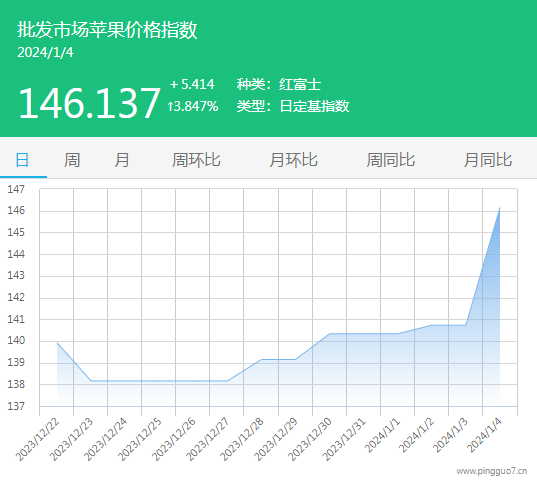Click the ↑3.847% change indicator
537x483 pixels.
point(192,106)
